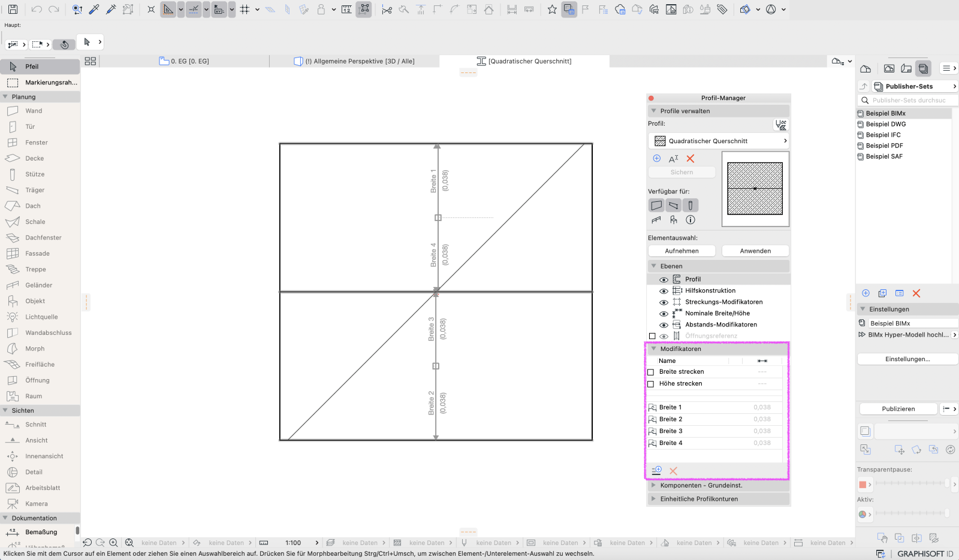Switch to the 0. EG tab
959x560 pixels.
185,61
